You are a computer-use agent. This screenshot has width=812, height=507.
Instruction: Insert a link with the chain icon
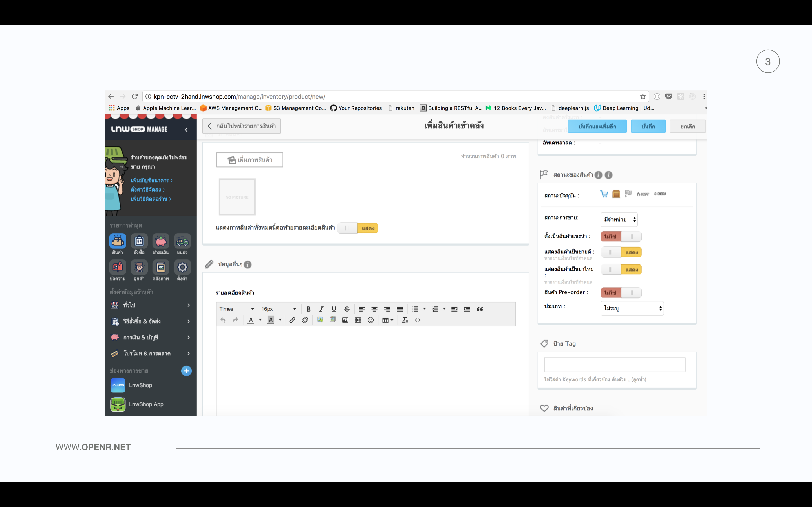click(x=292, y=320)
